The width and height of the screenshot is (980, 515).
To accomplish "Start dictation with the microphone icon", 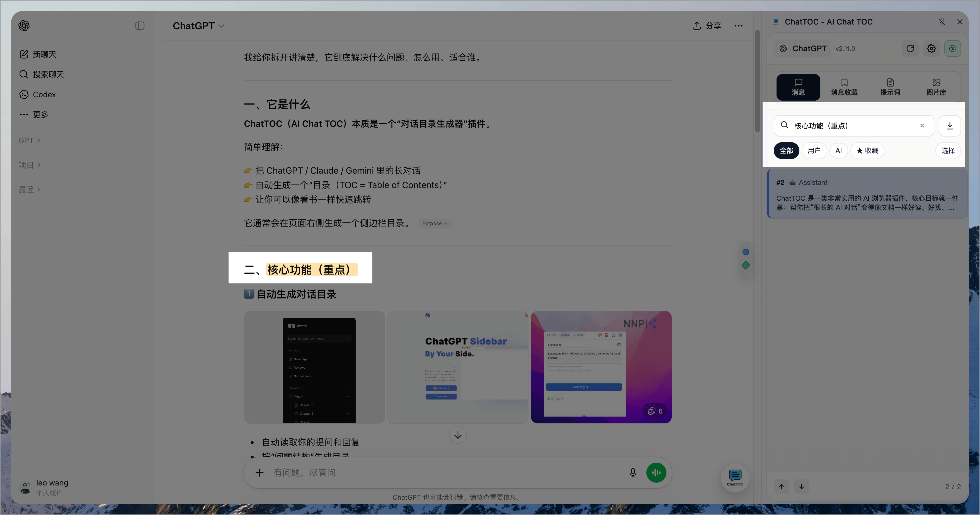I will coord(633,472).
